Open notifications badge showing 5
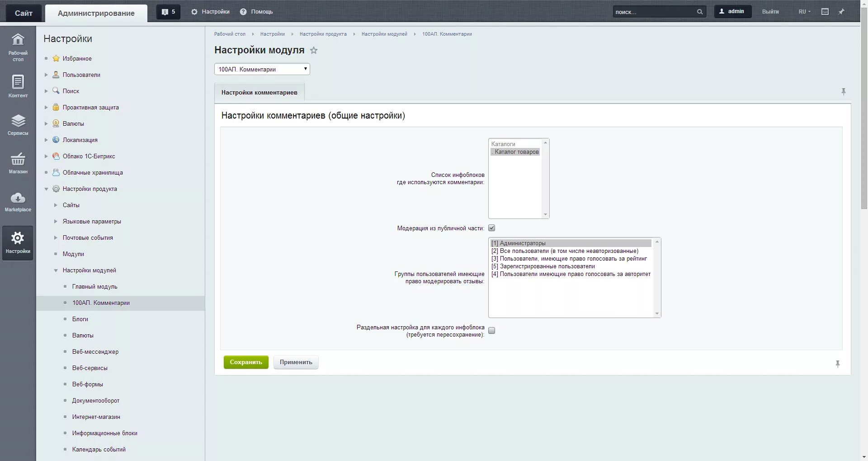 tap(168, 12)
